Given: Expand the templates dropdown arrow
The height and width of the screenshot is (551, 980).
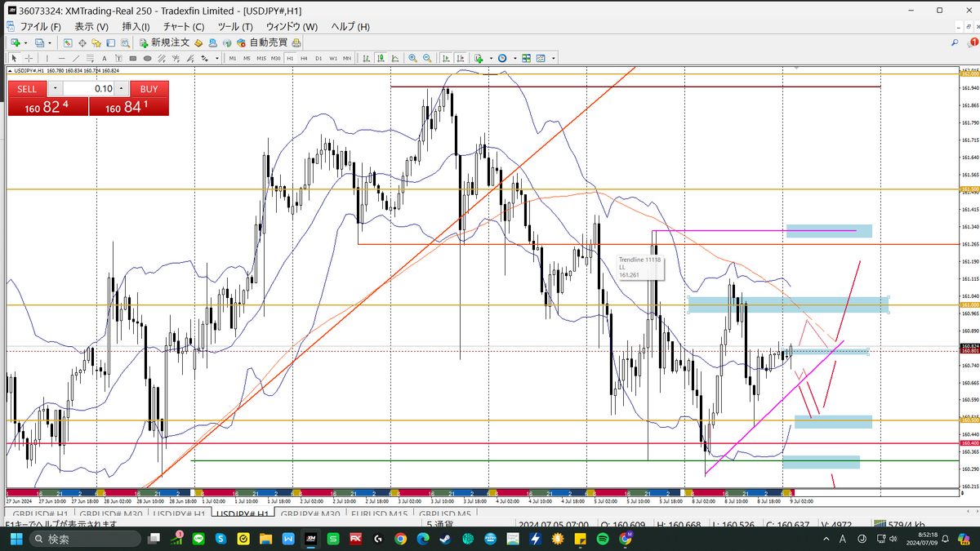Looking at the screenshot, I should click(x=554, y=58).
